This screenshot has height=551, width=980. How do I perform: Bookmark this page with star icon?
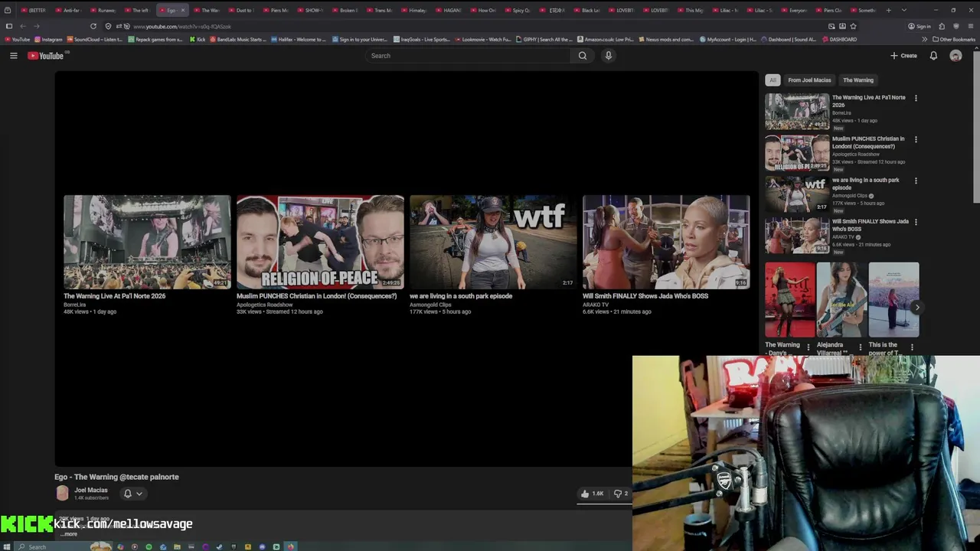click(x=853, y=26)
